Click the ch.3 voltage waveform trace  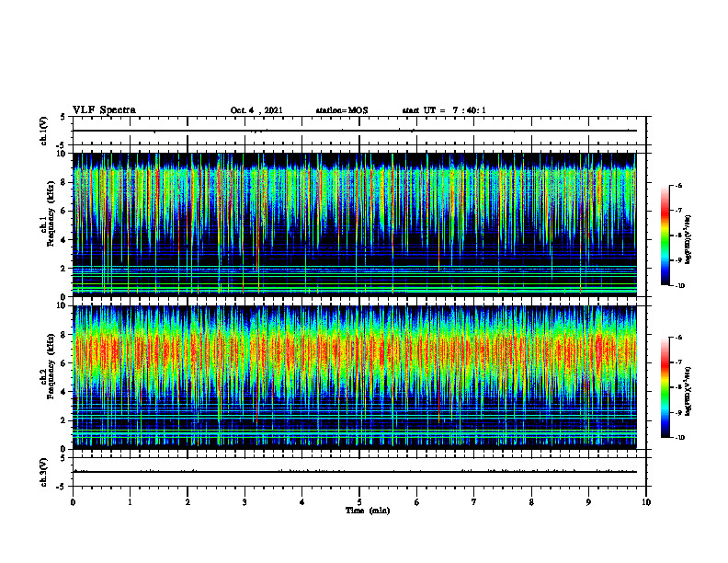pos(355,472)
